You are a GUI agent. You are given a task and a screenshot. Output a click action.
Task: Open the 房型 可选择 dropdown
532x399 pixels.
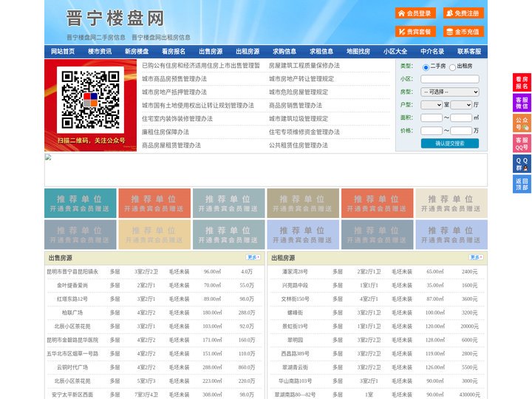[450, 92]
